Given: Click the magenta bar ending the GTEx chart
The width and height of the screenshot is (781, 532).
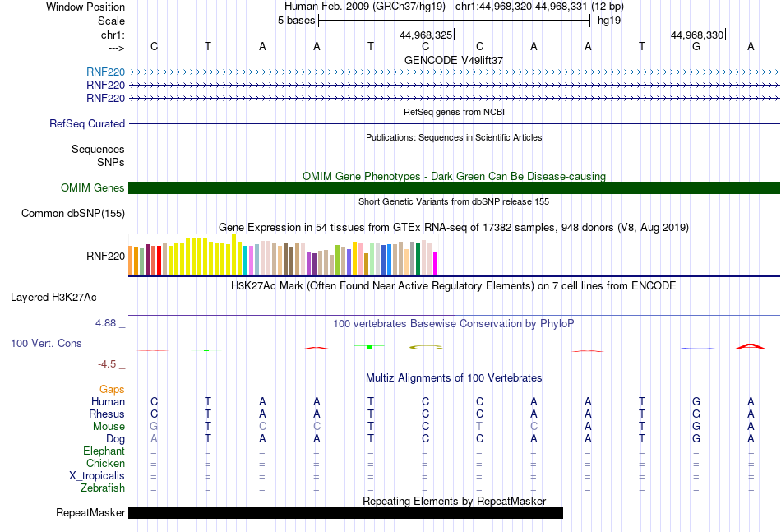Looking at the screenshot, I should [x=435, y=263].
